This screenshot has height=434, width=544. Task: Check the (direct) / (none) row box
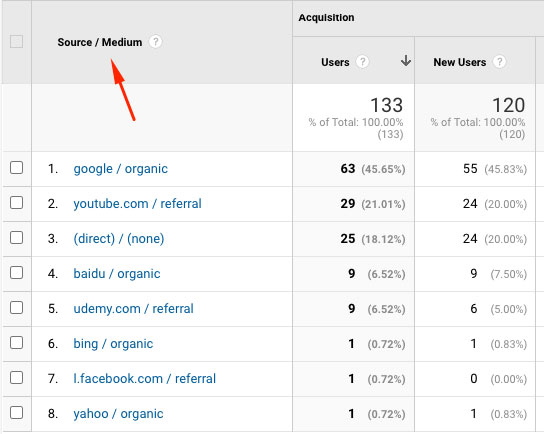pos(16,238)
